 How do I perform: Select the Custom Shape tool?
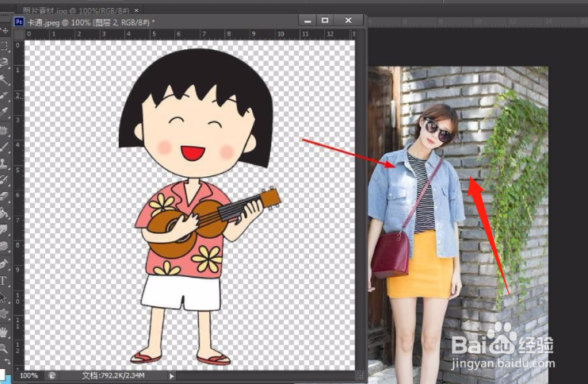(4, 314)
